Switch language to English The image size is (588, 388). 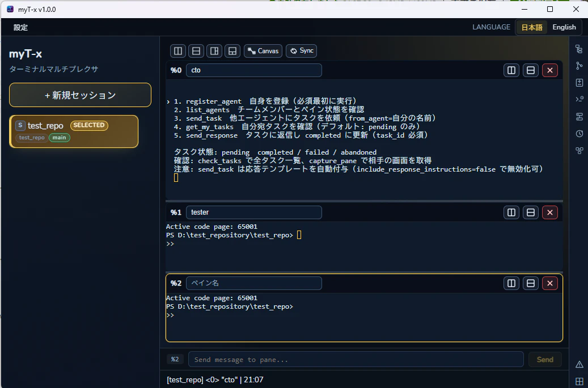tap(564, 27)
